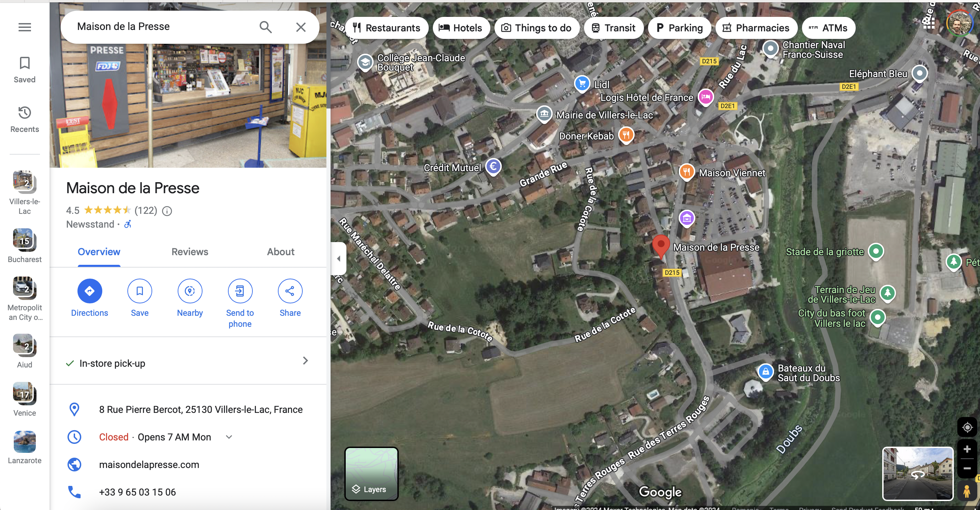Filter map by Pharmacies
Image resolution: width=980 pixels, height=510 pixels.
(x=756, y=28)
